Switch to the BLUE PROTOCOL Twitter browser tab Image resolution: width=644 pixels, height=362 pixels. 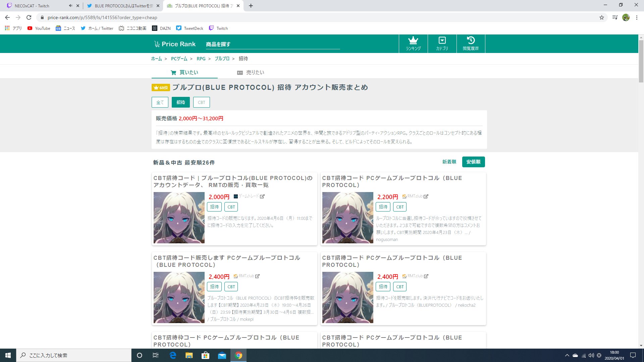point(123,6)
